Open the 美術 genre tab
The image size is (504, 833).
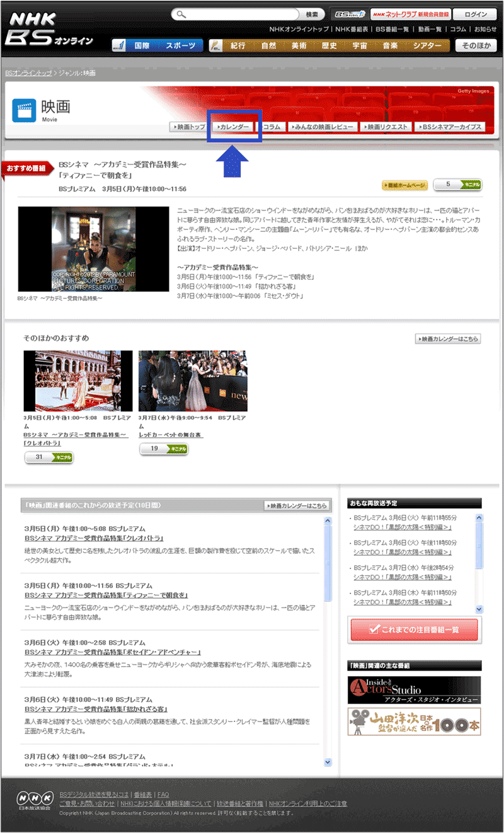coord(299,45)
